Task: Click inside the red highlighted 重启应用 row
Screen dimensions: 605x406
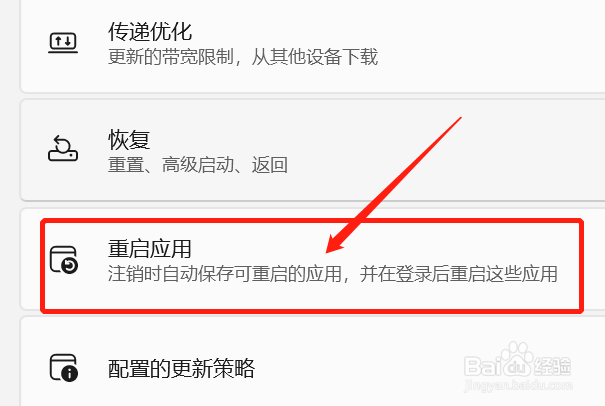Action: [x=312, y=265]
